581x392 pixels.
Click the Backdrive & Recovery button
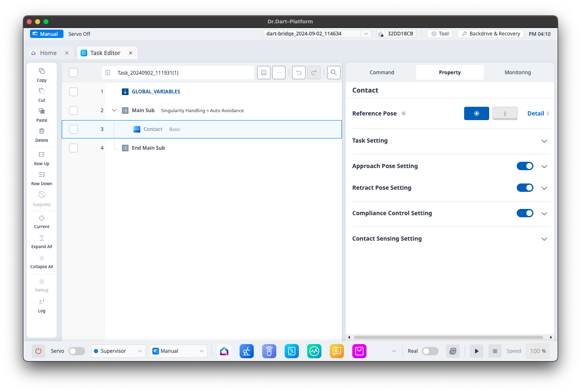pos(490,34)
